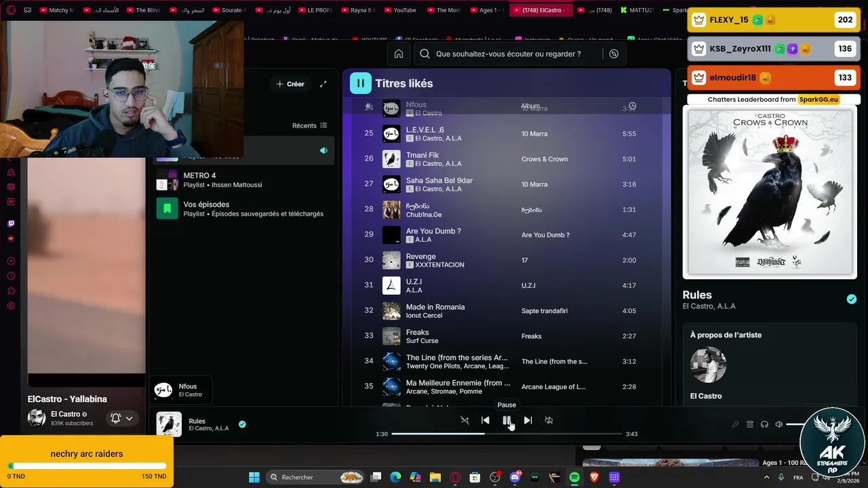Select the '(1748) ElCastro' browser tab
Screen dimensions: 868x488
[x=540, y=10]
